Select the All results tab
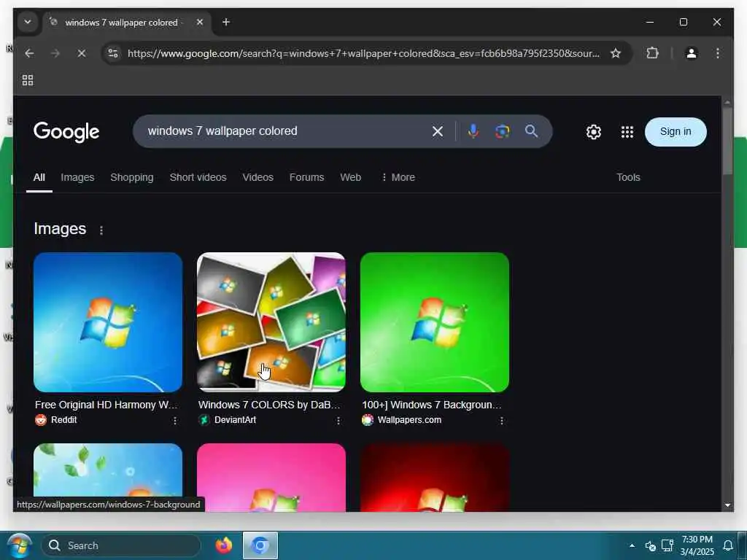 click(x=39, y=178)
